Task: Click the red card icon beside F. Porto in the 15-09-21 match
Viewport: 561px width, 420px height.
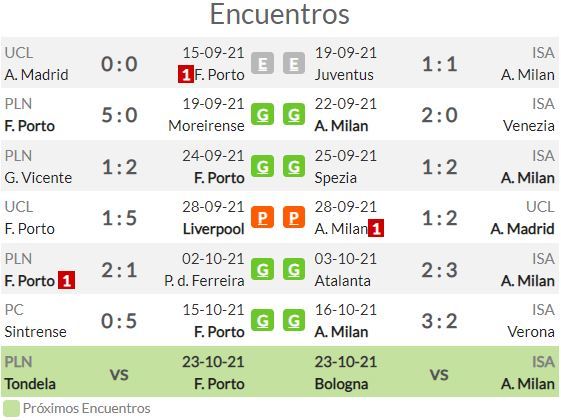Action: click(186, 74)
